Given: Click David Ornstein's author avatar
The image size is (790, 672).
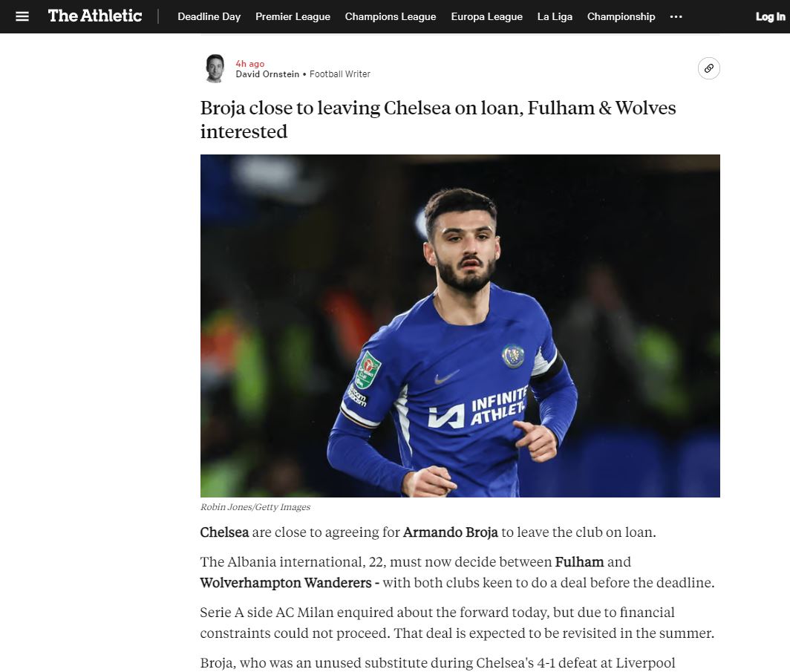Looking at the screenshot, I should (215, 68).
